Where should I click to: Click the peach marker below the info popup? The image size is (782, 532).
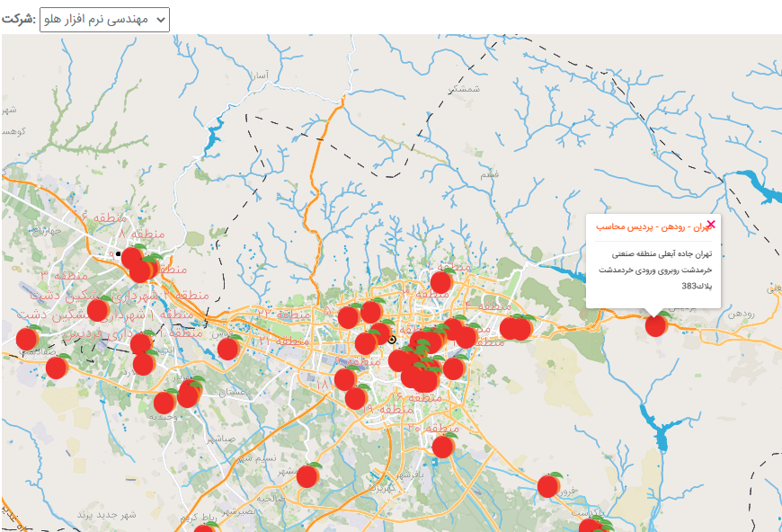(656, 325)
